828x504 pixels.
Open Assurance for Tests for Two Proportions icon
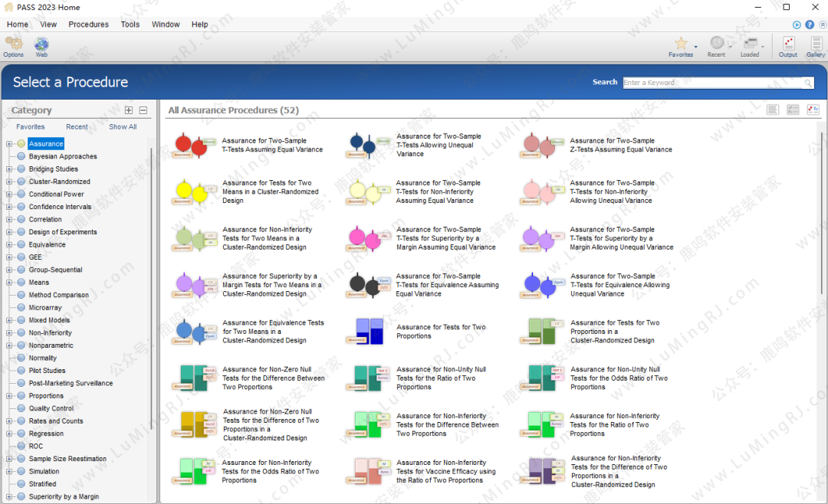click(x=370, y=331)
